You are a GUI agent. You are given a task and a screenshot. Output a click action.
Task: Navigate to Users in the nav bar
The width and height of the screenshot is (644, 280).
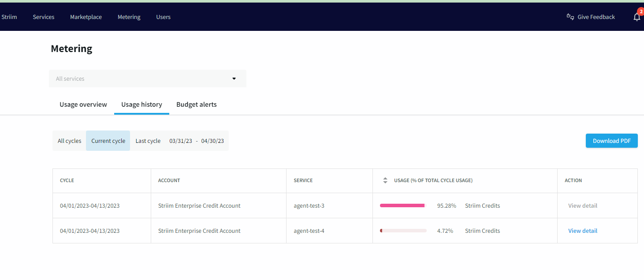point(164,17)
